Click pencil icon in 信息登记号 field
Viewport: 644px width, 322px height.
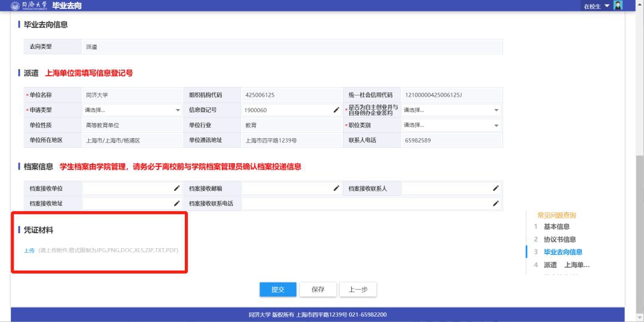[x=336, y=110]
